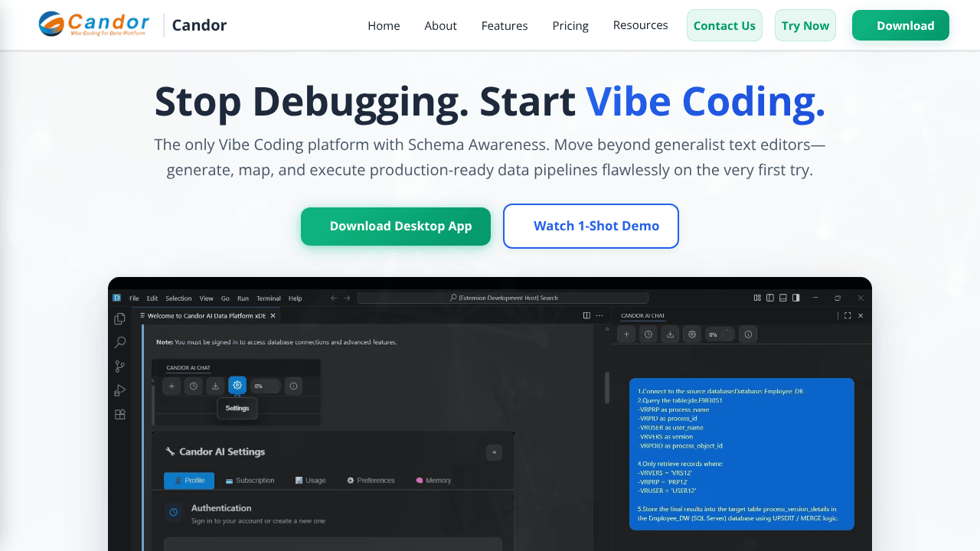This screenshot has height=551, width=980.
Task: Open the Terminal menu in the editor
Action: coord(268,298)
